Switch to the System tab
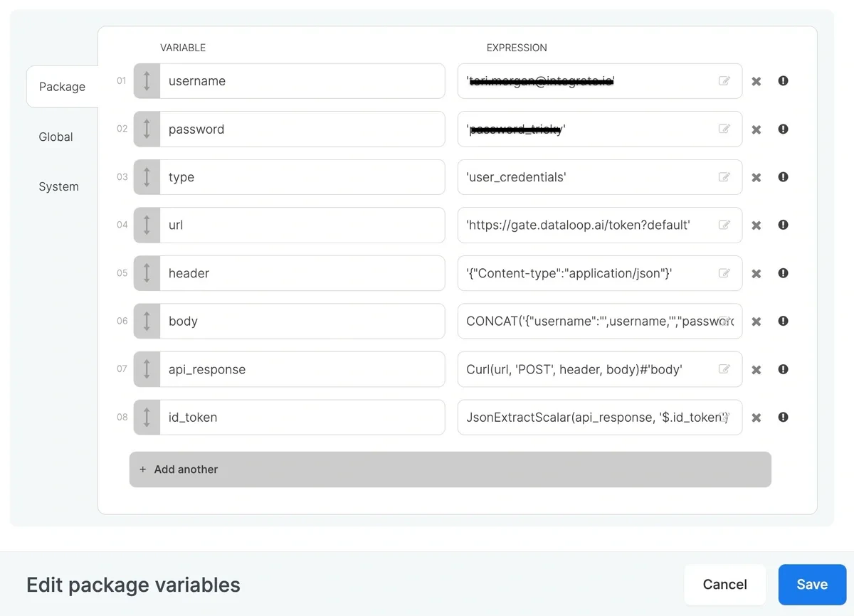 pos(58,186)
